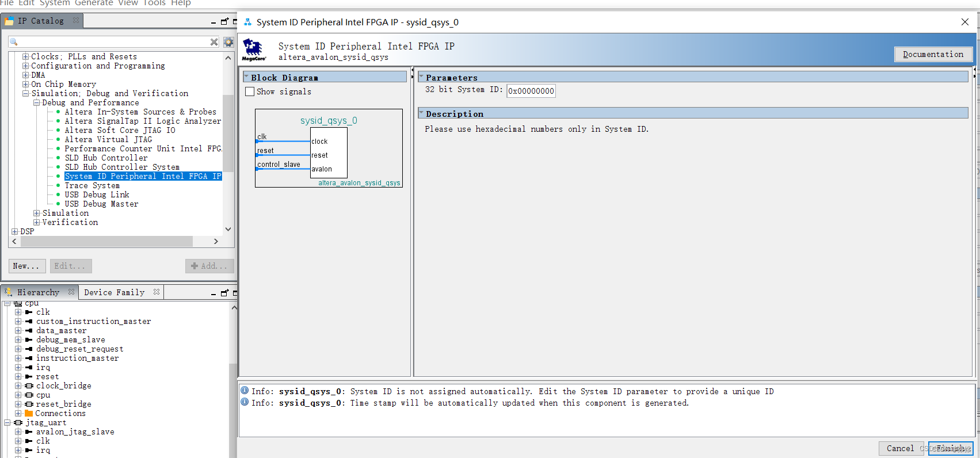Viewport: 980px width, 458px height.
Task: Click Cancel in the System ID dialog
Action: click(x=900, y=448)
